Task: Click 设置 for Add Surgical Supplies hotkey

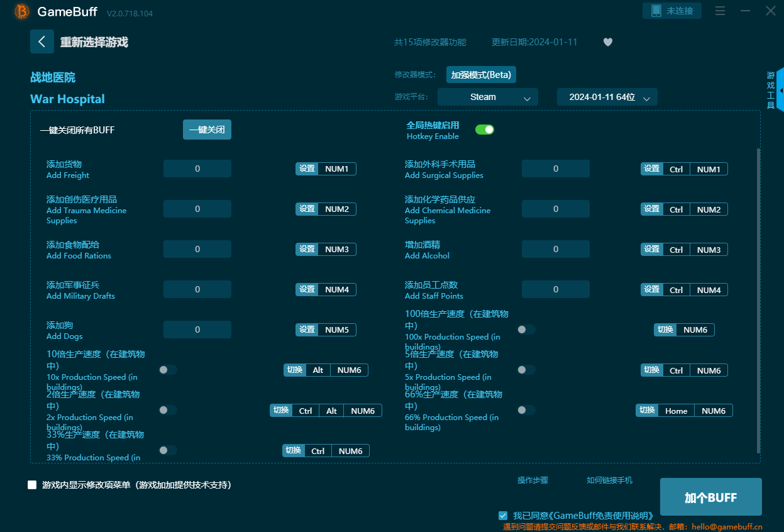Action: tap(652, 169)
